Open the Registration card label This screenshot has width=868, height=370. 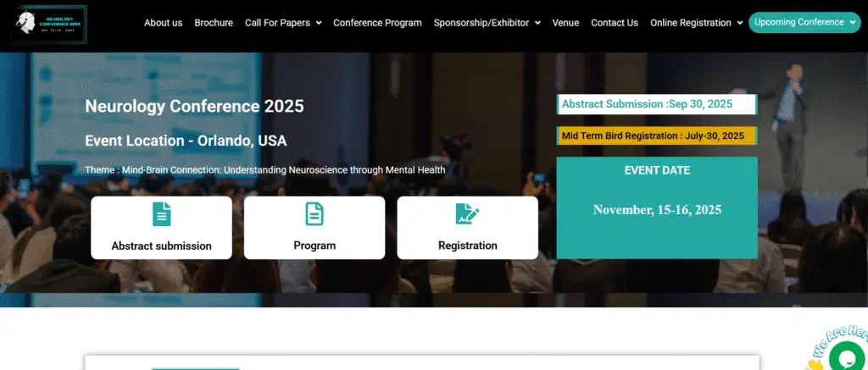468,246
